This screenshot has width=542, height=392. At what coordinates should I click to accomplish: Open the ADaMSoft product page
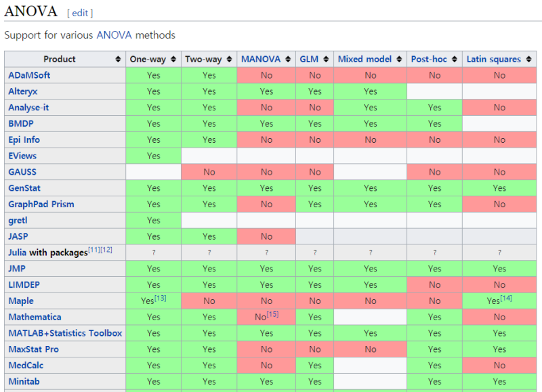[29, 75]
